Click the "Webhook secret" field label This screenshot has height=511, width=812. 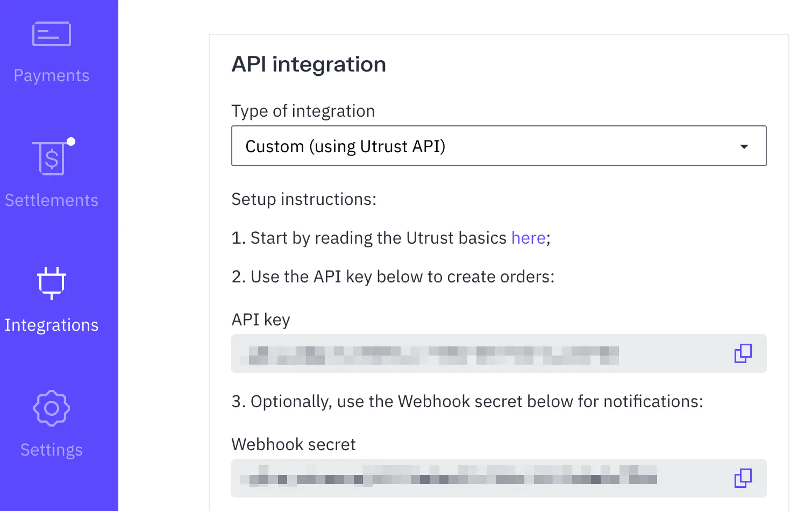pyautogui.click(x=294, y=444)
